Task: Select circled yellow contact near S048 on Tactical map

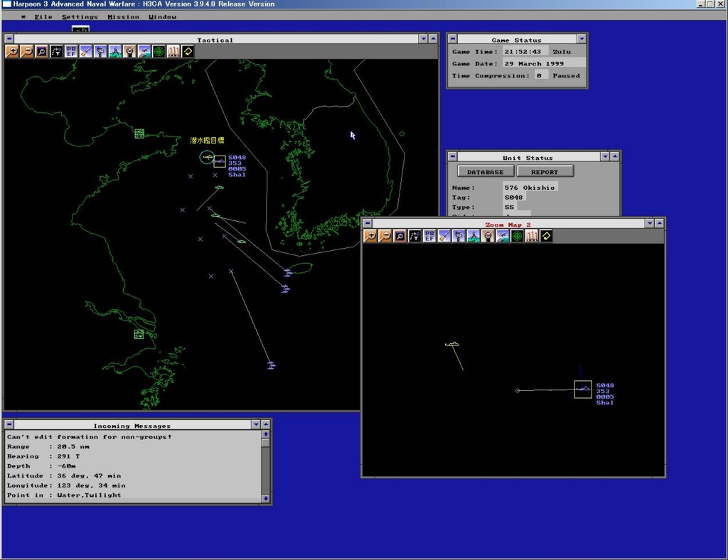Action: 207,158
